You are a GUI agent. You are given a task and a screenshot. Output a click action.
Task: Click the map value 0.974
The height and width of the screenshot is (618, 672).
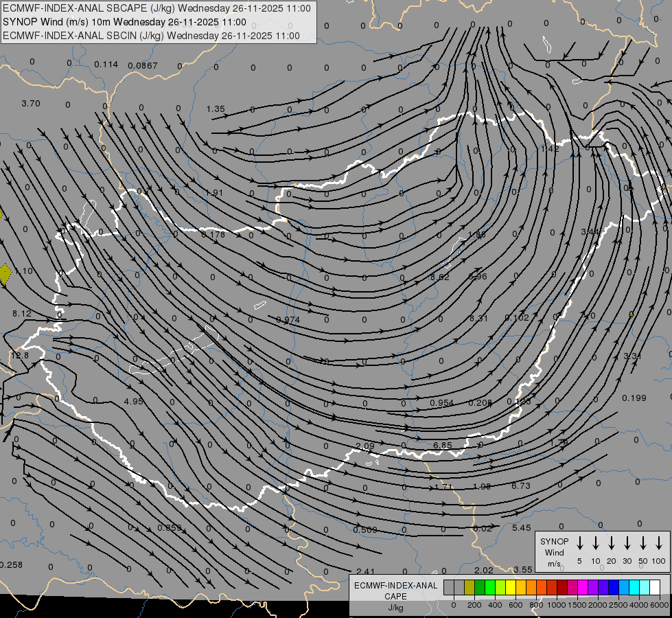pos(288,319)
